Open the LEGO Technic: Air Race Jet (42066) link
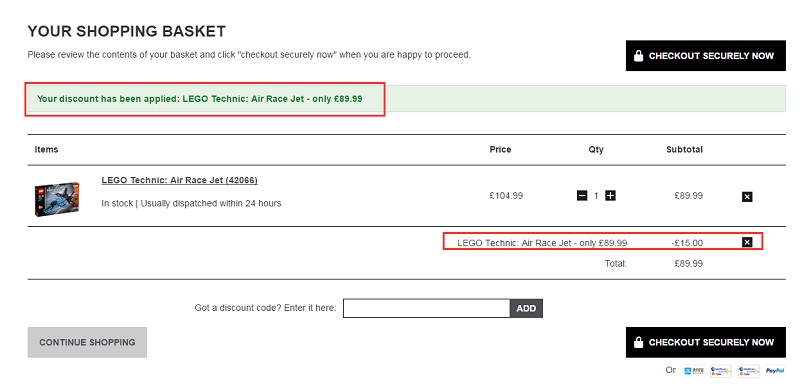 180,180
